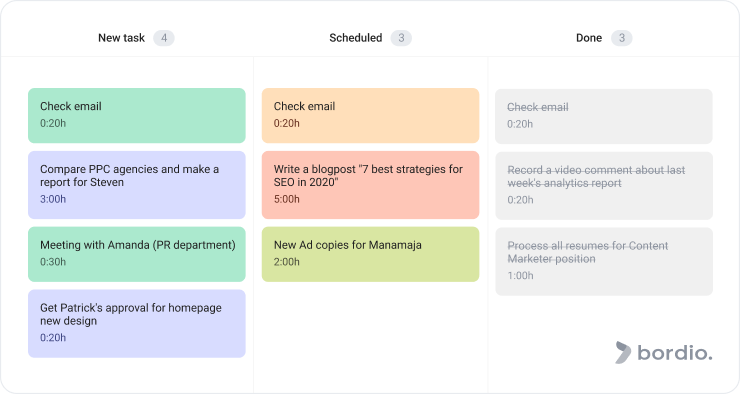The height and width of the screenshot is (394, 740).
Task: Select the Scheduled column header
Action: [356, 38]
